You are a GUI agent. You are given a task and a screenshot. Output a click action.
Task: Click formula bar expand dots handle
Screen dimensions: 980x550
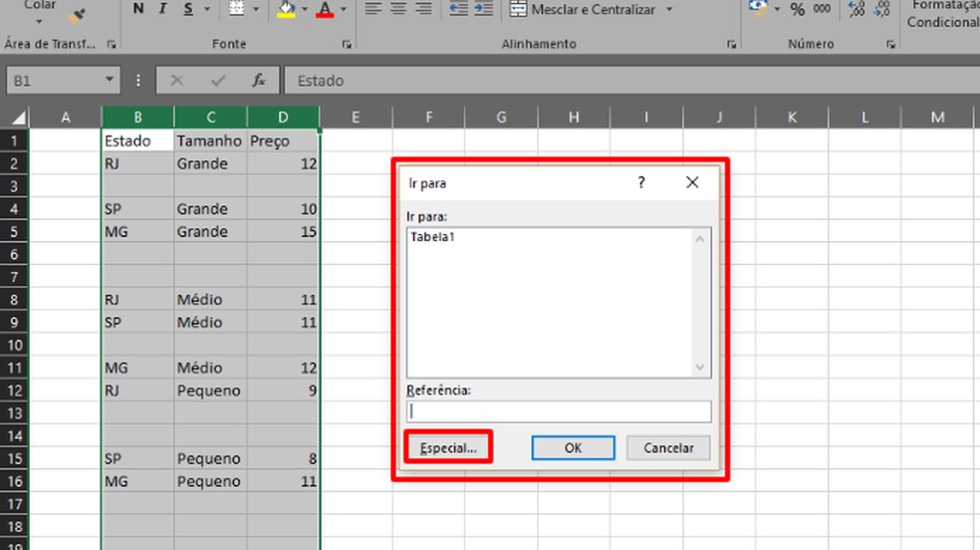(138, 81)
